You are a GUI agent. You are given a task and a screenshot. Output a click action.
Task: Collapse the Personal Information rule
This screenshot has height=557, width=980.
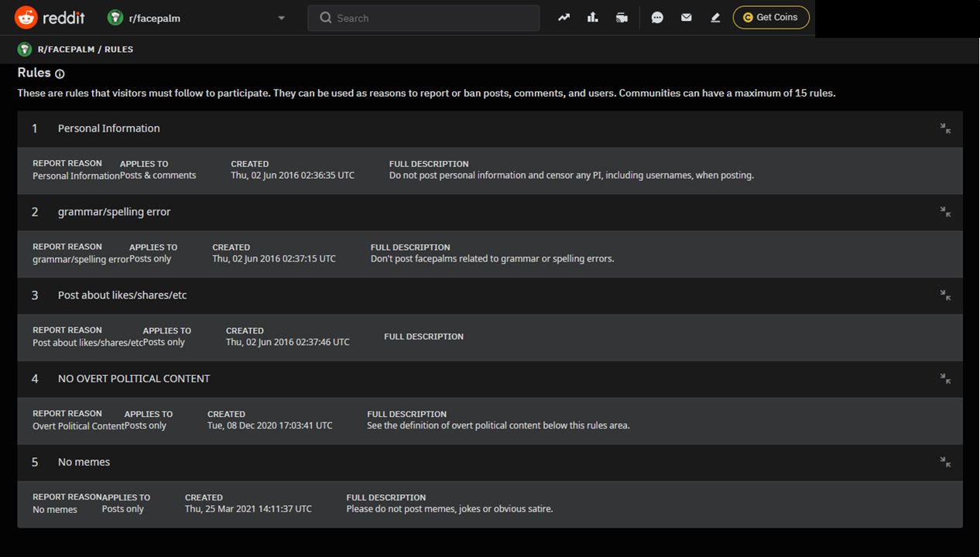tap(945, 128)
